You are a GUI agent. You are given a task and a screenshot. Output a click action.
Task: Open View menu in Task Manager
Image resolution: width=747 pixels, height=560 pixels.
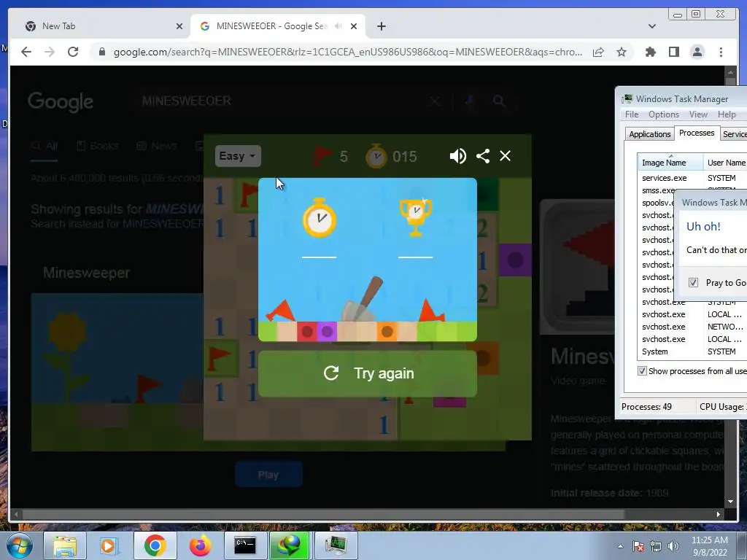tap(698, 114)
